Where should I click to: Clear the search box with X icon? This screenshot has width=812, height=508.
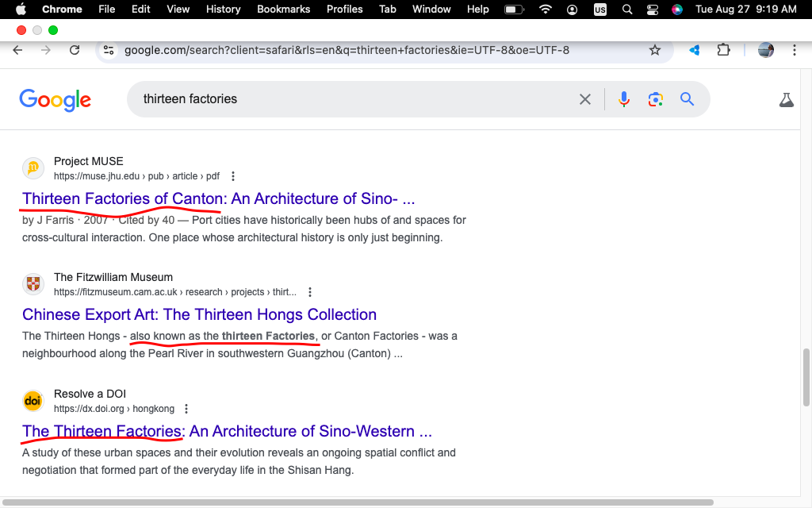coord(585,99)
